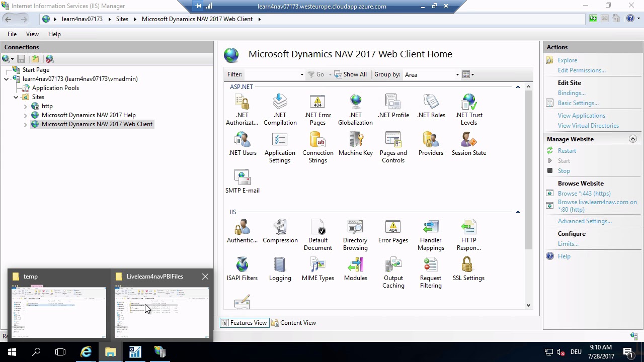This screenshot has width=644, height=362.
Task: Click the Explore action link
Action: tap(568, 60)
